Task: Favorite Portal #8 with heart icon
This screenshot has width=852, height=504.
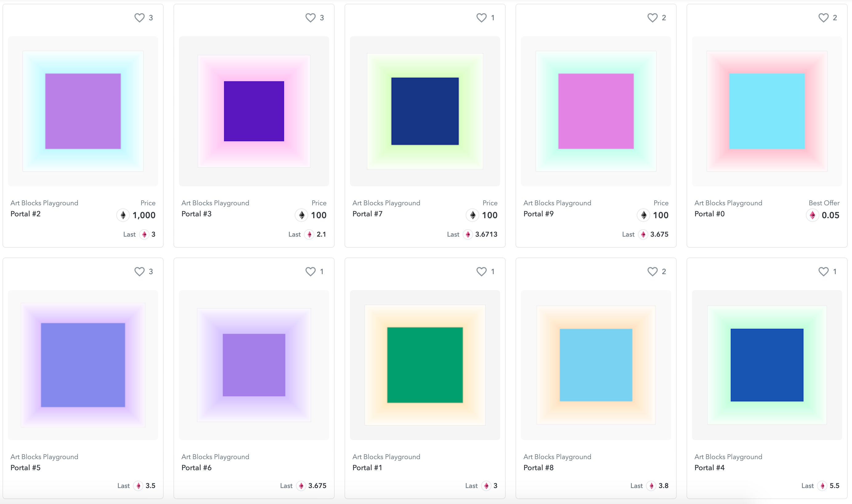Action: [652, 271]
